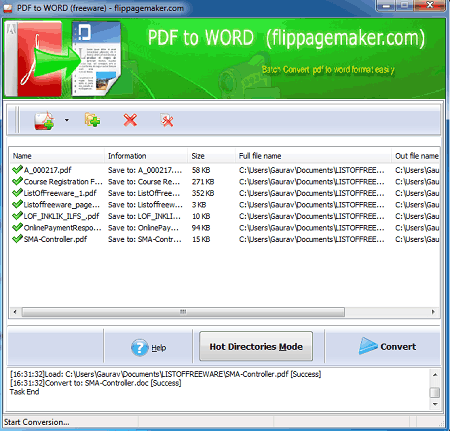
Task: Open the Add PDF dropdown arrow
Action: pos(67,120)
